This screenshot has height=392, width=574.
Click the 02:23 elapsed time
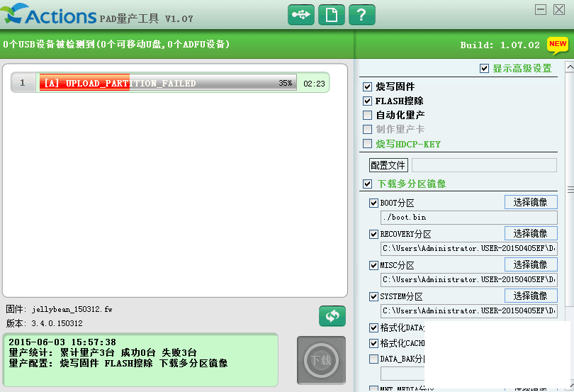pos(314,84)
